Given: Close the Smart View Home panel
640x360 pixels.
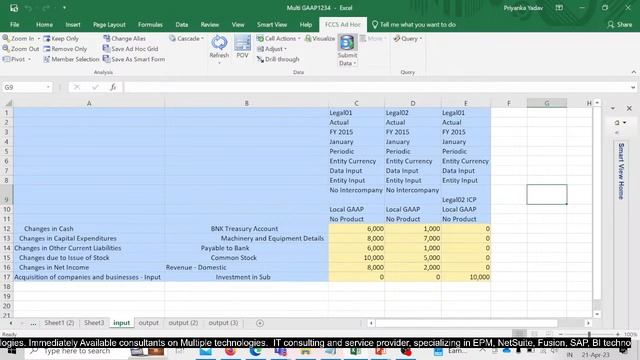Looking at the screenshot, I should coord(629,108).
